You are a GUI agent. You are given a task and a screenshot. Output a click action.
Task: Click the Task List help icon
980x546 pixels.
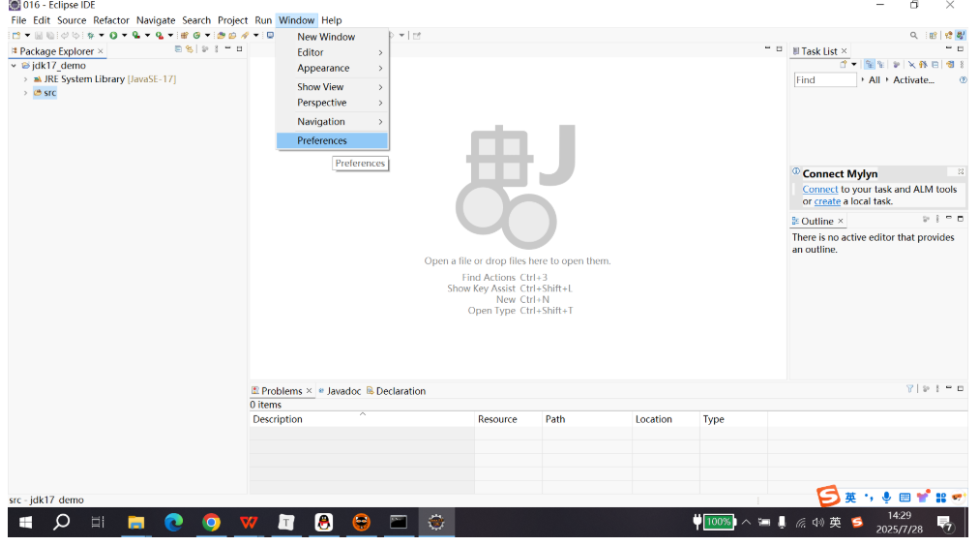coord(964,79)
